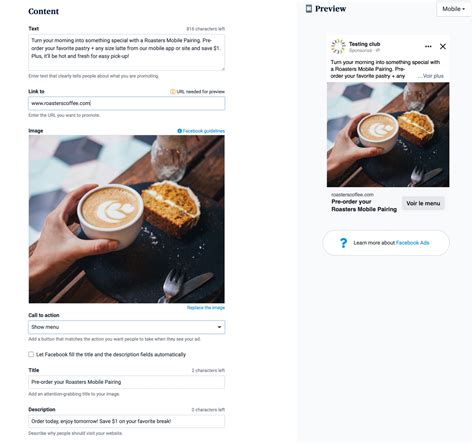Click the coffee and cake image thumbnail
474x444 pixels.
(127, 219)
